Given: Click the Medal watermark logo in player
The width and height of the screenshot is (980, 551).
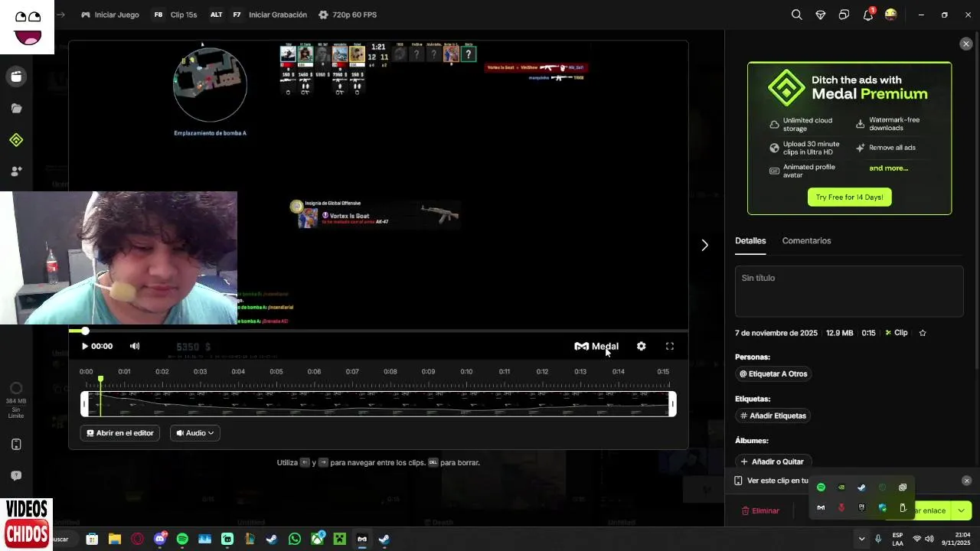Looking at the screenshot, I should 596,346.
